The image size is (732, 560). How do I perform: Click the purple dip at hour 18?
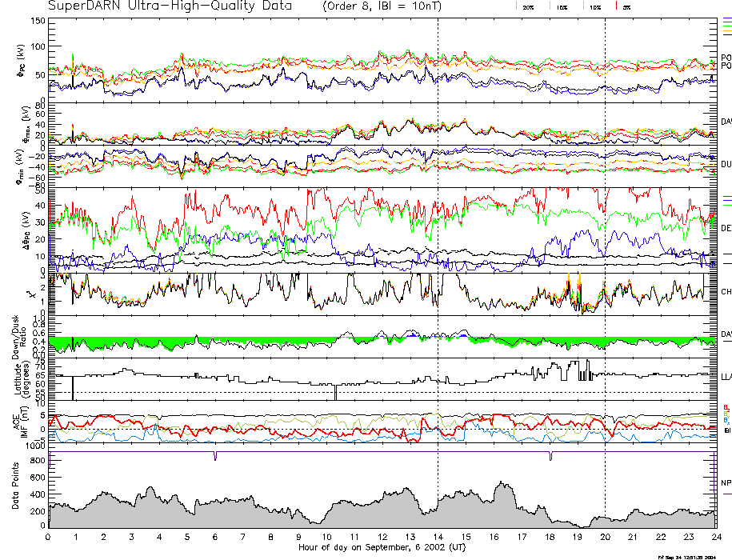[550, 456]
